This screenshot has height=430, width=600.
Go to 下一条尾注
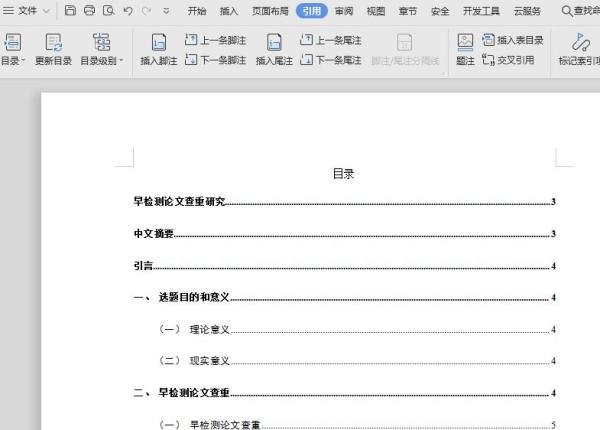331,60
